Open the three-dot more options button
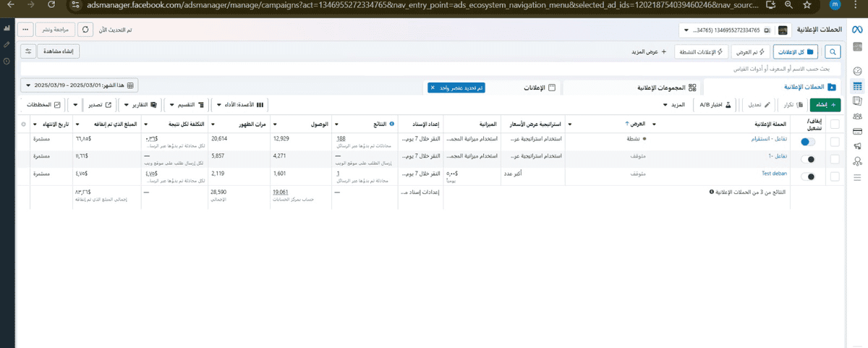Screen dimensions: 868x348 coord(26,30)
